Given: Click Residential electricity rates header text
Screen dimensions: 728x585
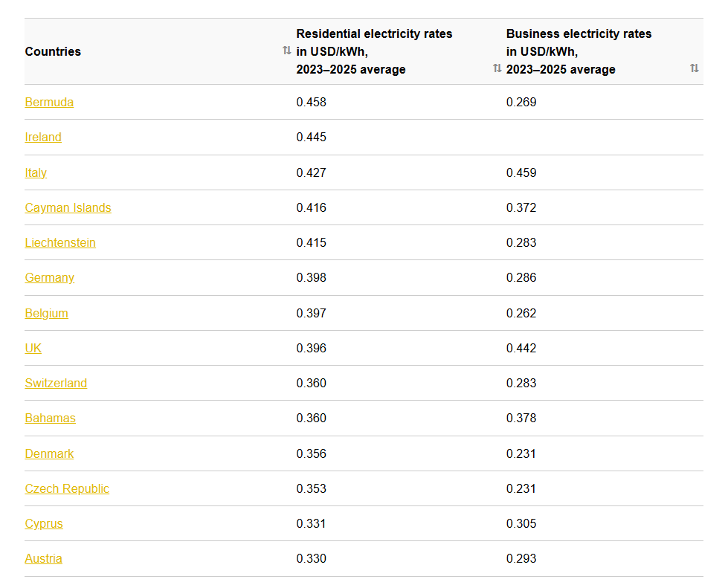Looking at the screenshot, I should 374,51.
